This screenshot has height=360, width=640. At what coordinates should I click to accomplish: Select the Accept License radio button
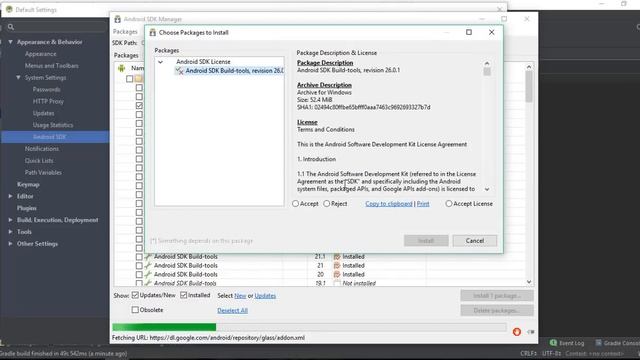[x=449, y=203]
